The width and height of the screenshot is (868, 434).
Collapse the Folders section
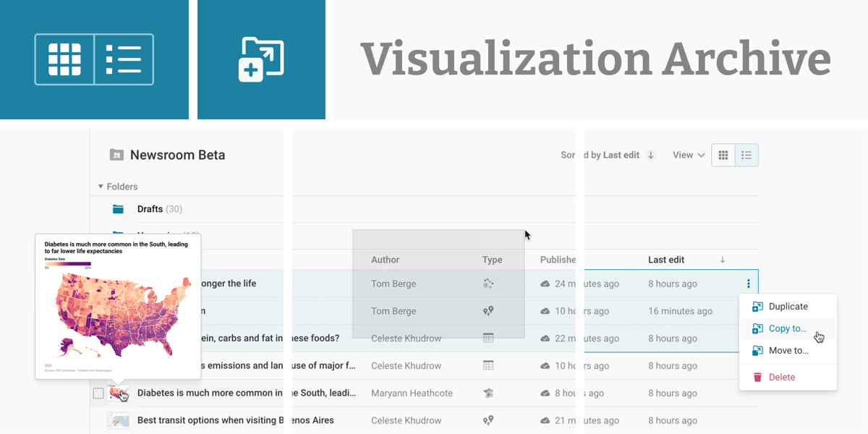pyautogui.click(x=101, y=186)
